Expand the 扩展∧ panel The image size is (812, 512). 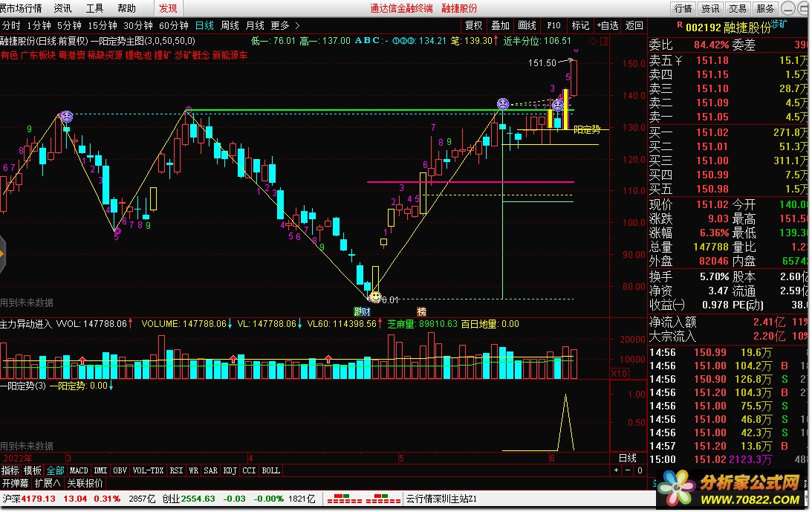click(x=47, y=483)
